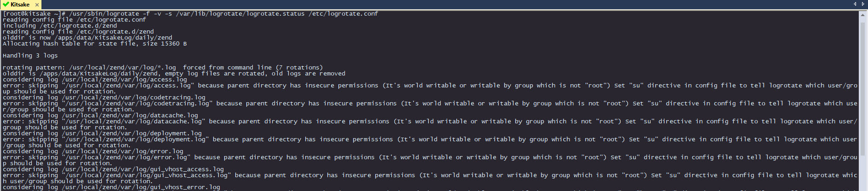Click the "Handling 3 logs" output line
This screenshot has height=191, width=868.
[x=30, y=56]
